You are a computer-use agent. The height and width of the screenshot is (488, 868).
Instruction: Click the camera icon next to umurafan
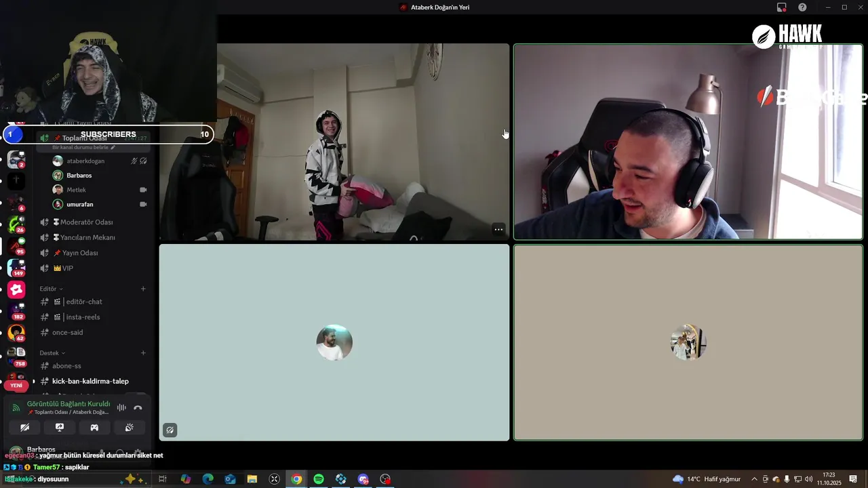(143, 204)
